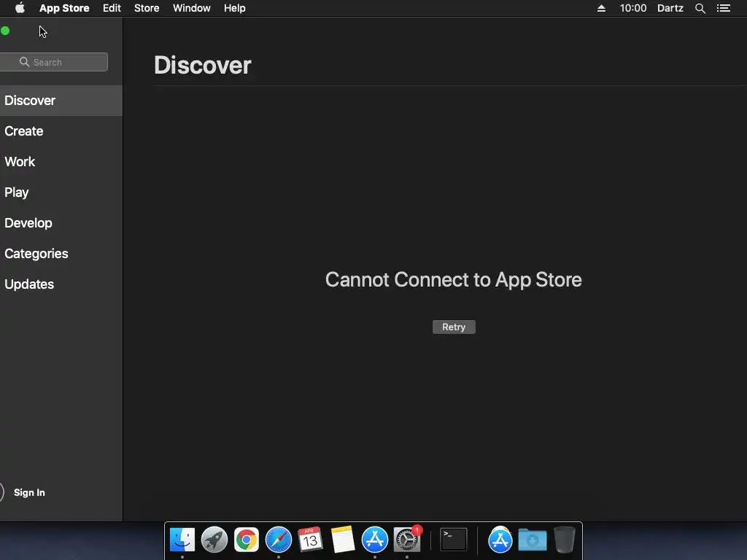Screen dimensions: 747x560
Task: Open the Edit menu
Action: pos(112,8)
